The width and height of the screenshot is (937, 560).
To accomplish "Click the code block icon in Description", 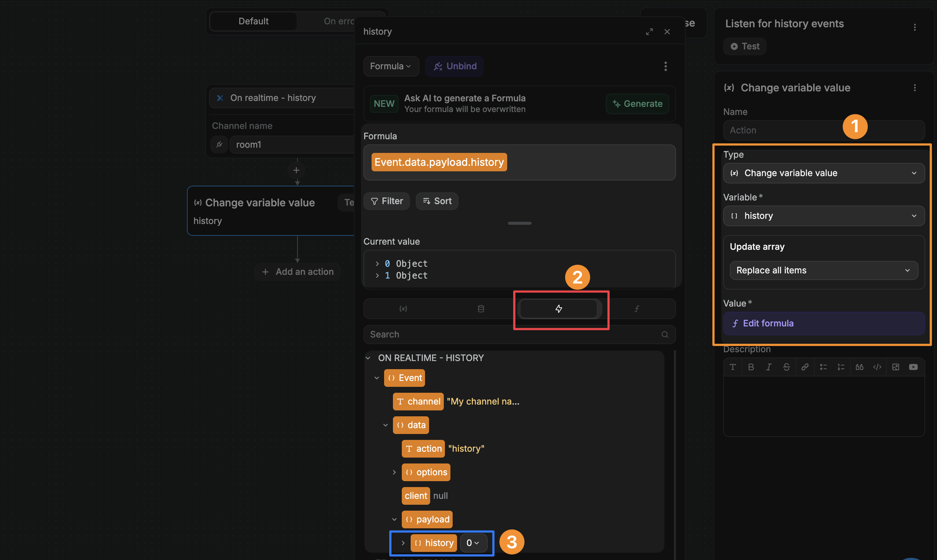I will 877,367.
